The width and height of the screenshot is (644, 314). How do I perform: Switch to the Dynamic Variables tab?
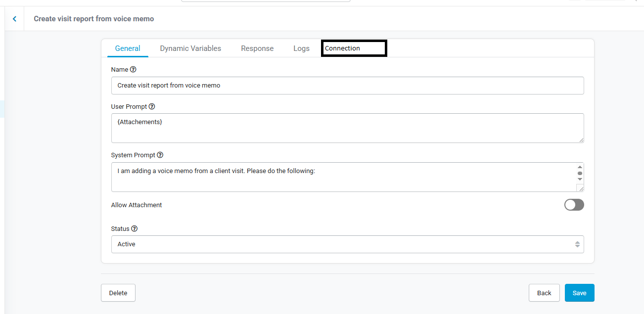(190, 48)
